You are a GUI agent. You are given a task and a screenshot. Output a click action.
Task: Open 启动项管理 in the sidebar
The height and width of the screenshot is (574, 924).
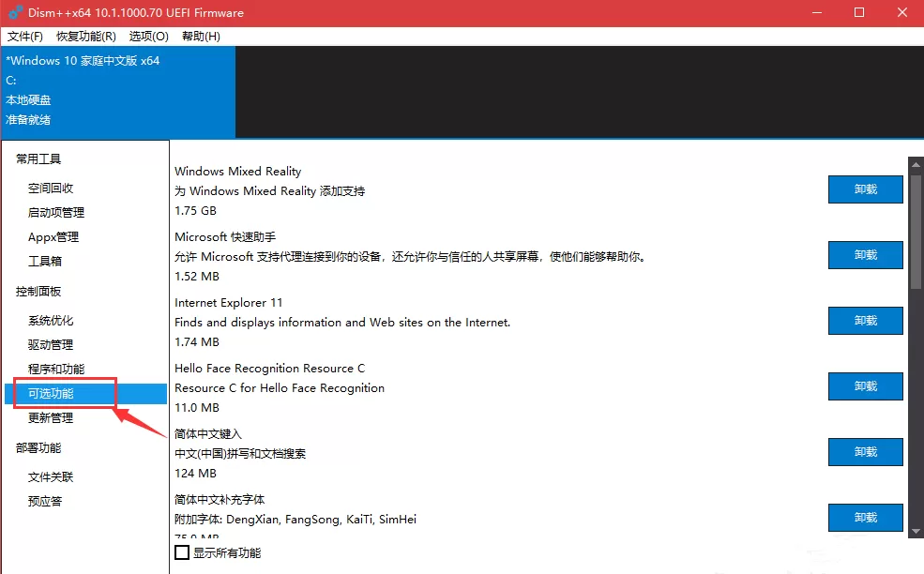click(x=56, y=212)
